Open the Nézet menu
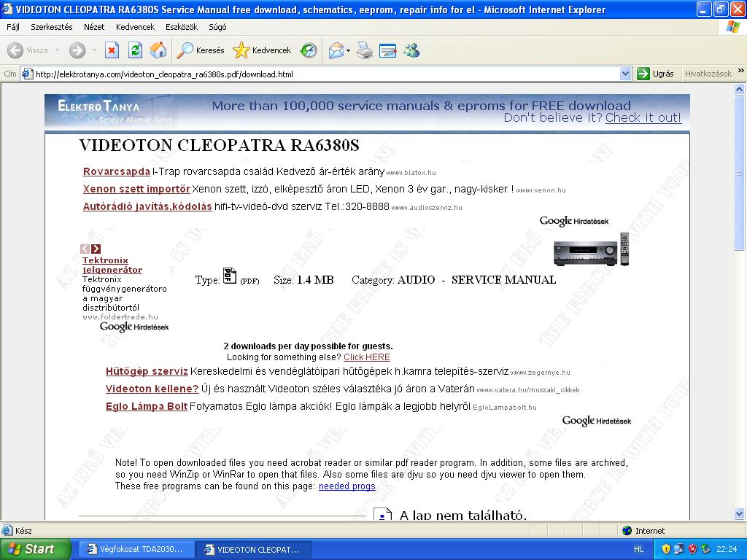The height and width of the screenshot is (560, 747). point(94,27)
